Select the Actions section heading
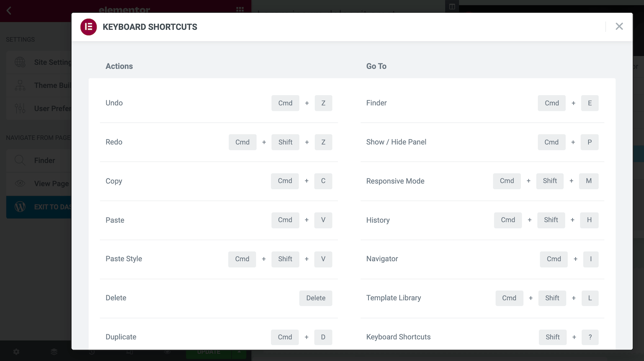644x361 pixels. tap(119, 66)
